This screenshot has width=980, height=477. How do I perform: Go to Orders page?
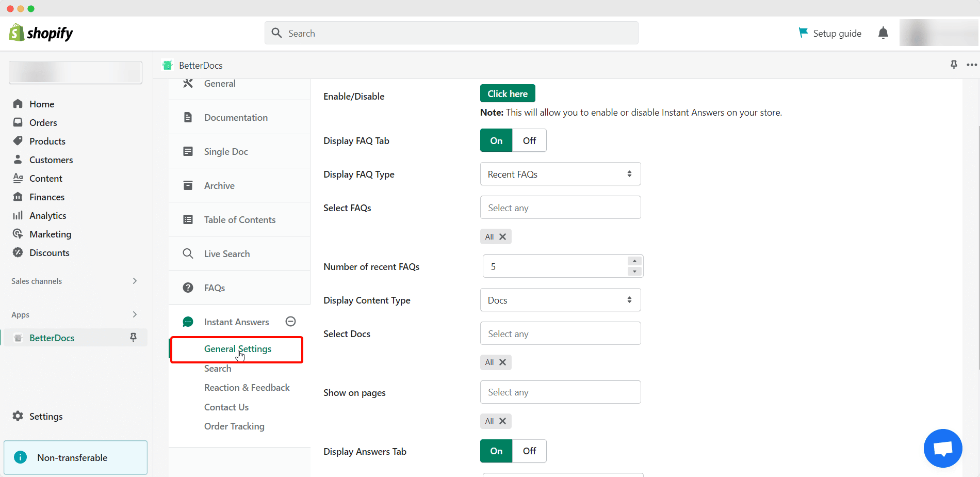pyautogui.click(x=43, y=122)
